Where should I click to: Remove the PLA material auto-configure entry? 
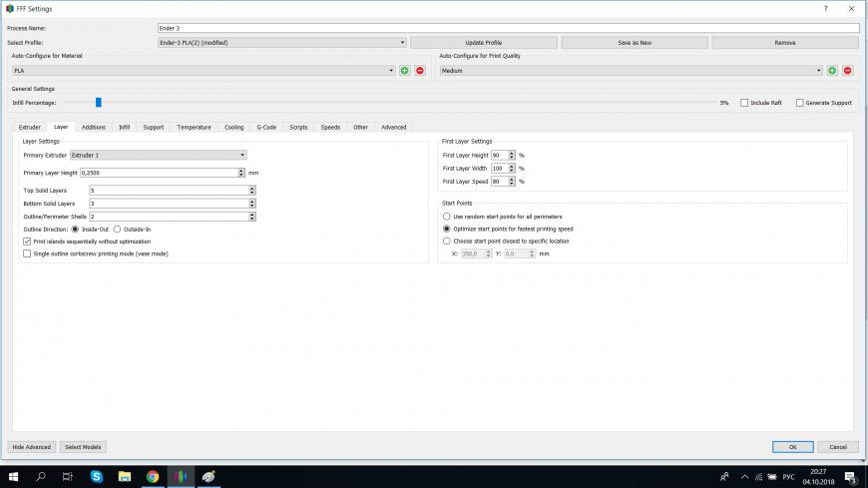(x=420, y=70)
